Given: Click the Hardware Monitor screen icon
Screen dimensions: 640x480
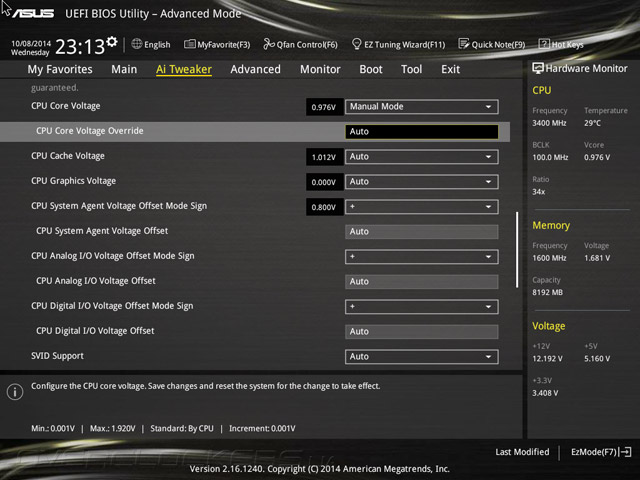Looking at the screenshot, I should coord(538,68).
